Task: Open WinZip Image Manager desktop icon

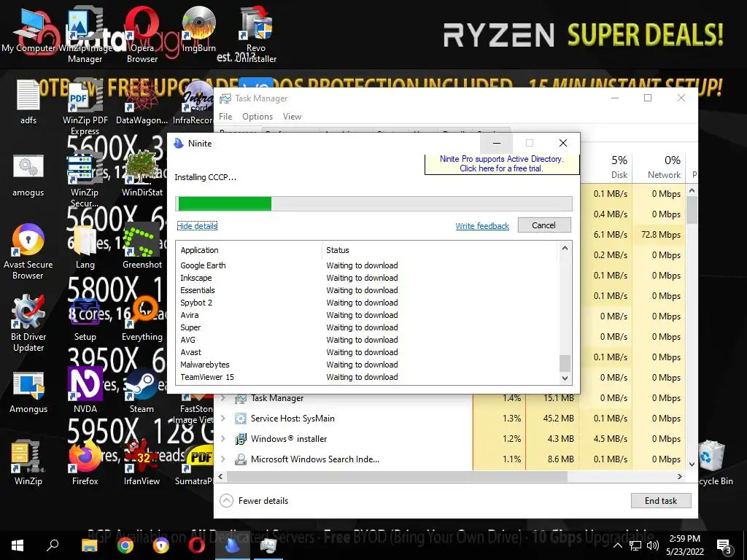Action: click(x=85, y=36)
